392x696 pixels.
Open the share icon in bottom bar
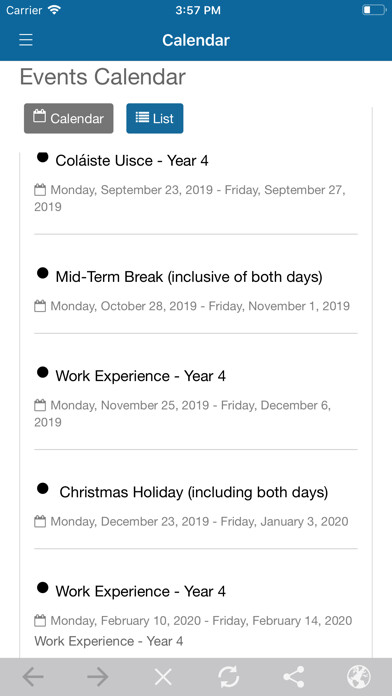click(293, 677)
